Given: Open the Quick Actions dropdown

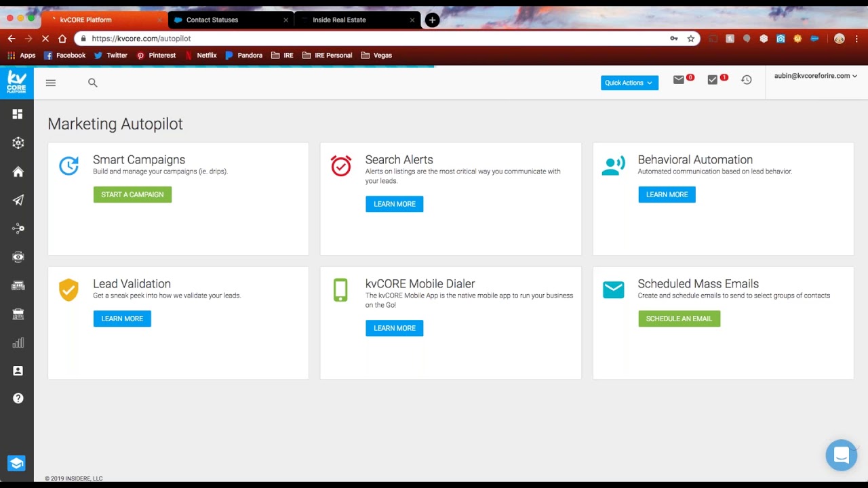Looking at the screenshot, I should coord(629,83).
